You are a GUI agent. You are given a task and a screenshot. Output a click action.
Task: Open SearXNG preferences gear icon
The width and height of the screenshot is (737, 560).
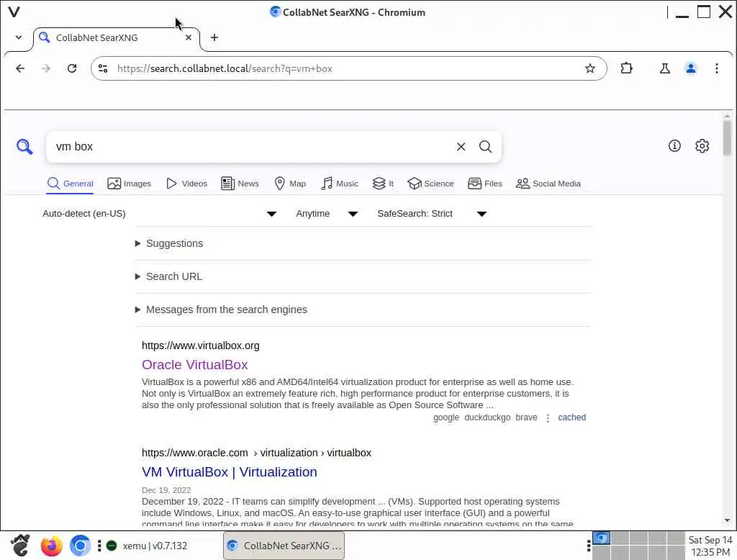702,146
